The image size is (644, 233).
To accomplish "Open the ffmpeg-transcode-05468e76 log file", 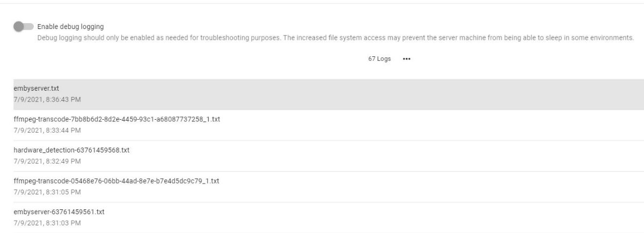I will (116, 181).
